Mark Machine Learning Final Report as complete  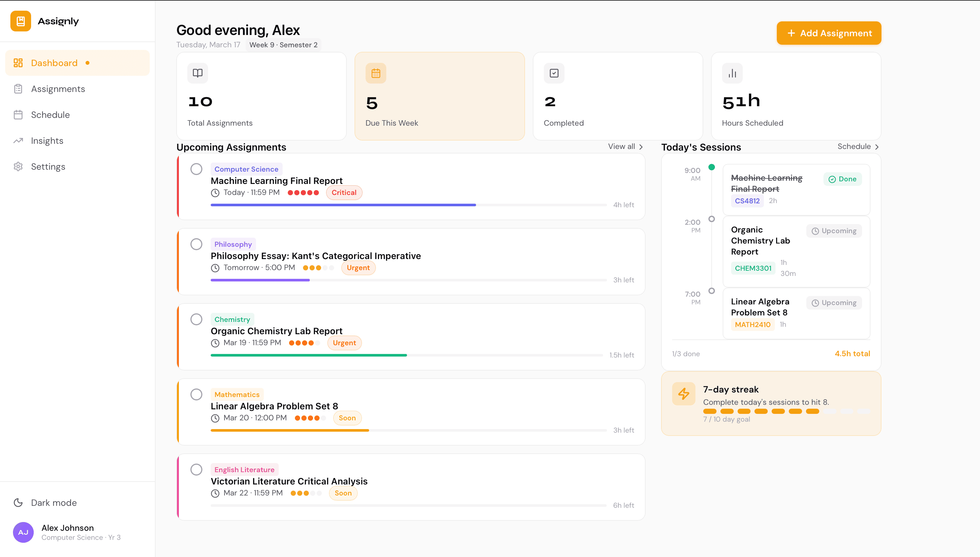196,169
